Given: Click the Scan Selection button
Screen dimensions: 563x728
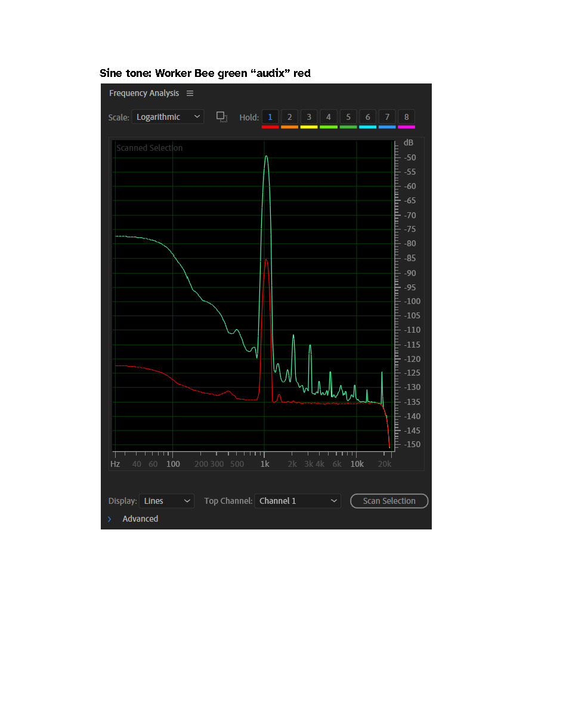Looking at the screenshot, I should pyautogui.click(x=389, y=501).
